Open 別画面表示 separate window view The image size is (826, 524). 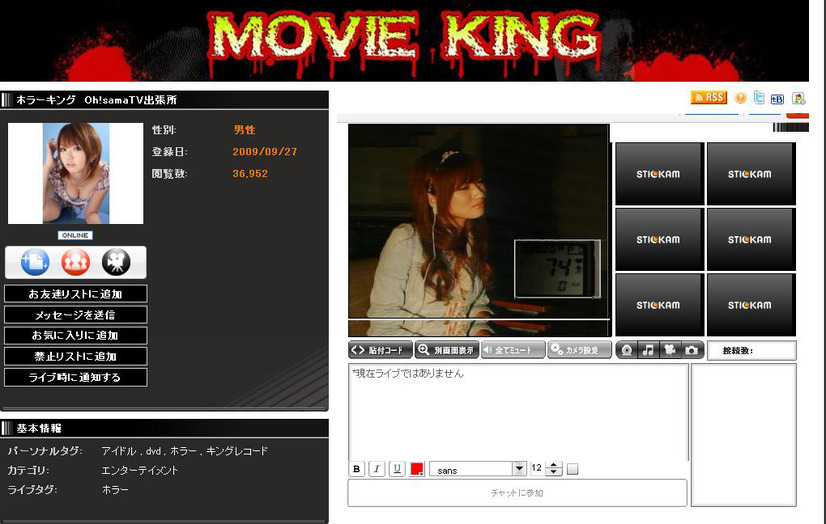point(447,350)
